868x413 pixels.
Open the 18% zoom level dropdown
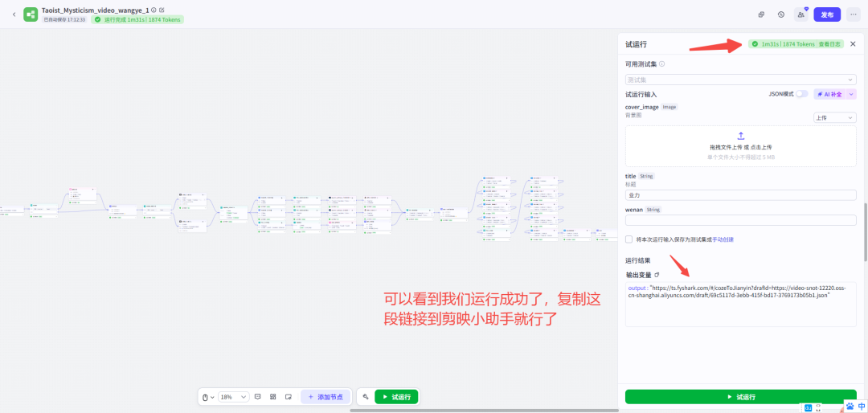coord(234,397)
